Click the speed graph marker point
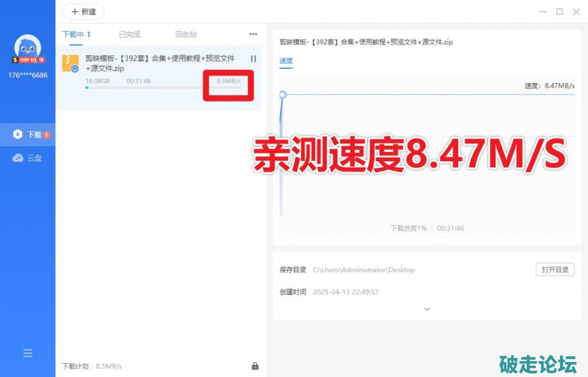This screenshot has width=588, height=377. [282, 95]
